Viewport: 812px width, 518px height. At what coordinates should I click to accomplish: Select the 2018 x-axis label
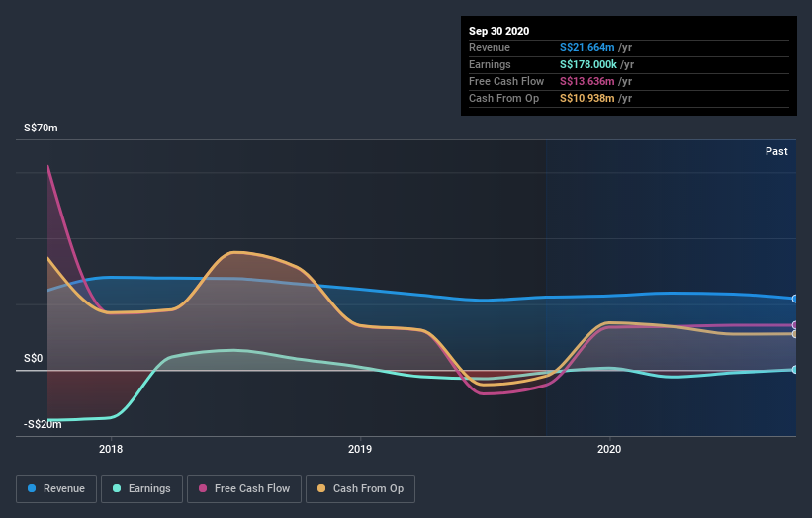pos(111,449)
